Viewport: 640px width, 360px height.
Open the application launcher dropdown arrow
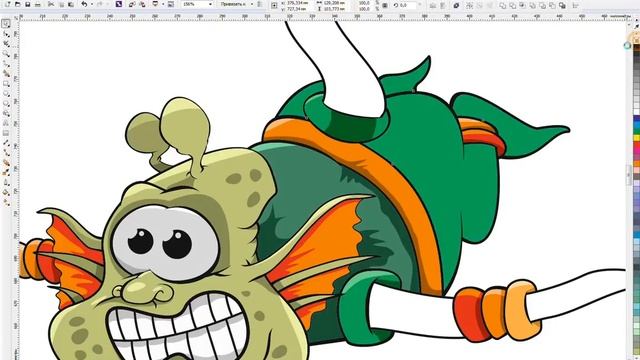(x=163, y=4)
